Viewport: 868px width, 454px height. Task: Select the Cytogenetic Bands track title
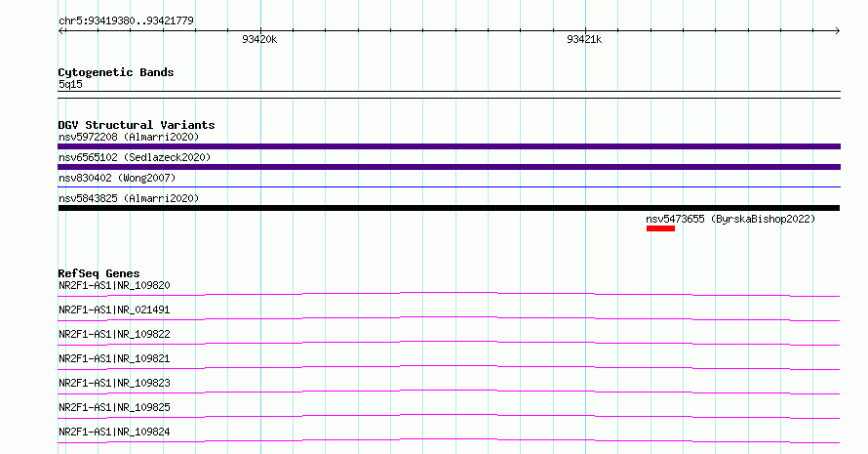coord(116,72)
